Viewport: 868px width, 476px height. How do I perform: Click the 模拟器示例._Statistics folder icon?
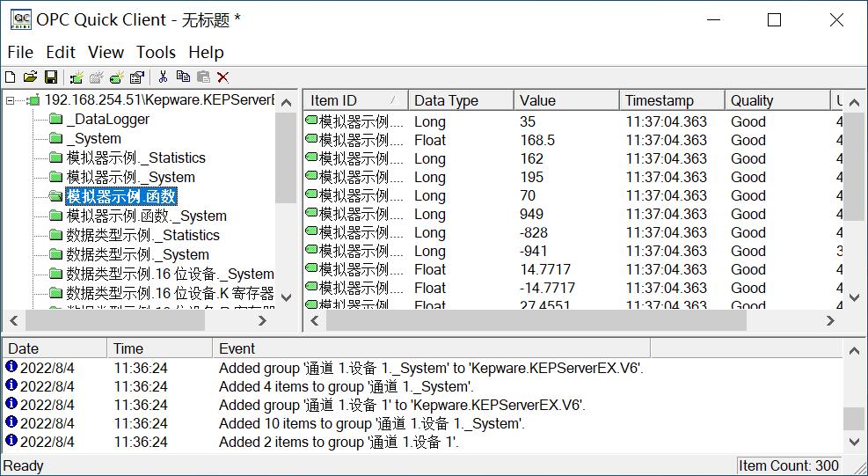coord(55,157)
